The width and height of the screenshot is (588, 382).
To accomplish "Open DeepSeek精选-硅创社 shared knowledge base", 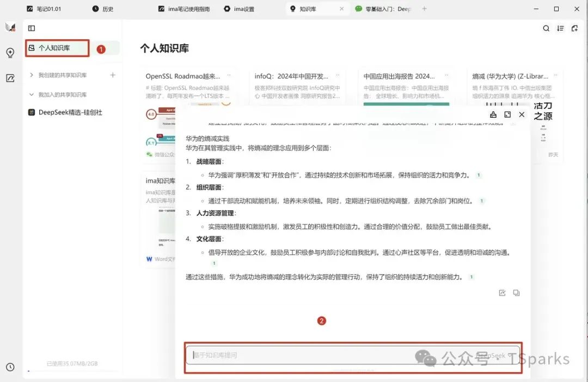I will pos(65,112).
